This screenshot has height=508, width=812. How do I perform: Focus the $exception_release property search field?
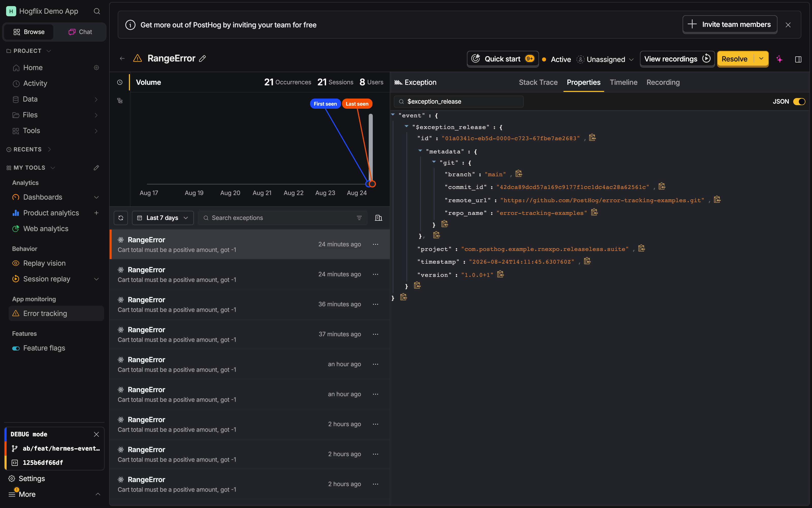(459, 101)
